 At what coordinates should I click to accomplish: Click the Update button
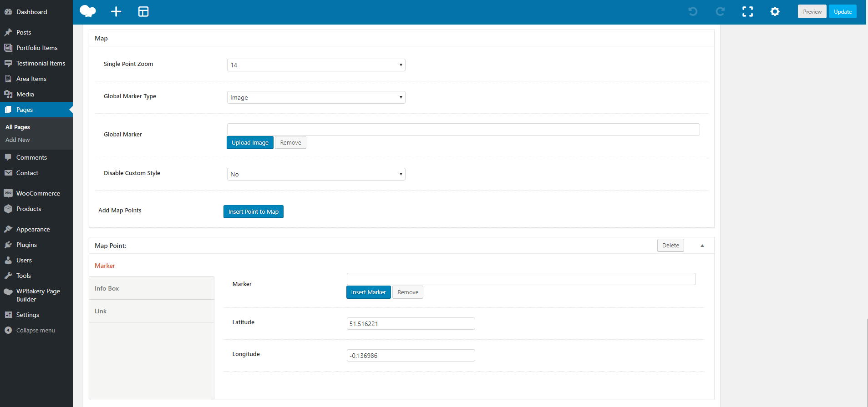click(843, 12)
